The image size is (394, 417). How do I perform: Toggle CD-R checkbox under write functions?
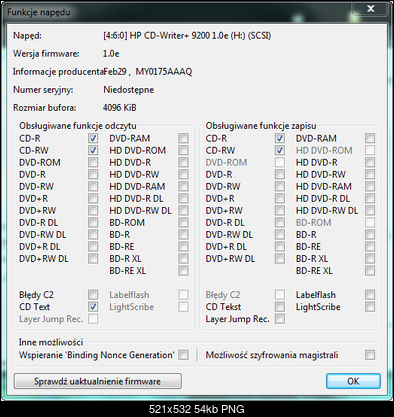[280, 138]
